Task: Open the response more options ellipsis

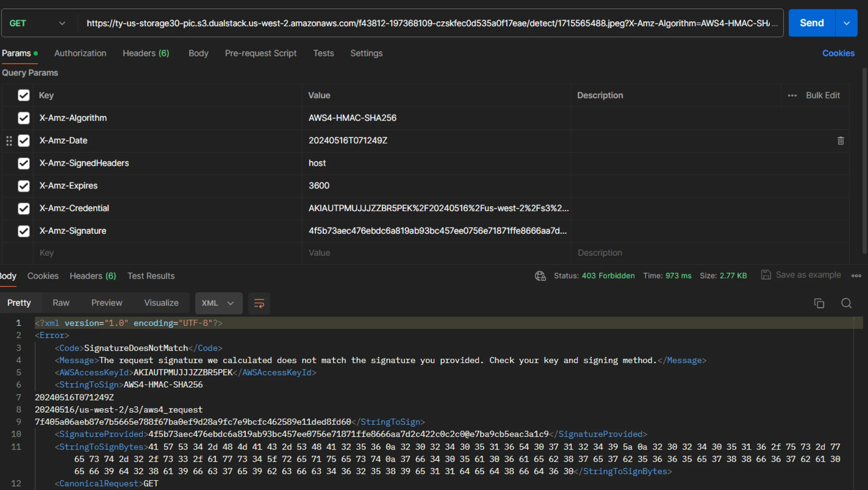Action: (856, 276)
